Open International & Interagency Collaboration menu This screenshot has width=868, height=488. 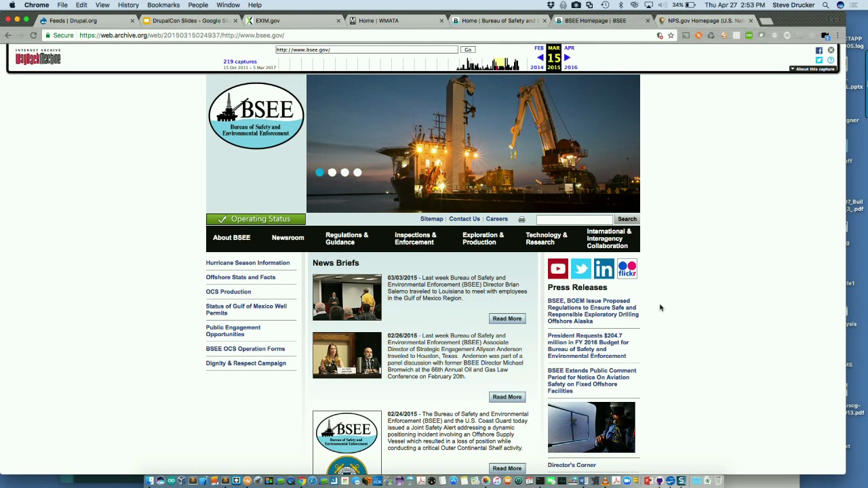click(609, 239)
